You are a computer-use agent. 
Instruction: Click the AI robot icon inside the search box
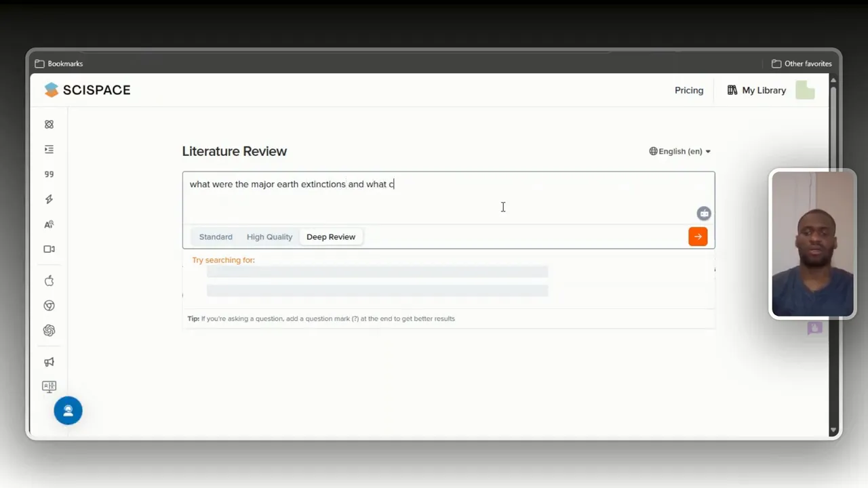[x=704, y=213]
